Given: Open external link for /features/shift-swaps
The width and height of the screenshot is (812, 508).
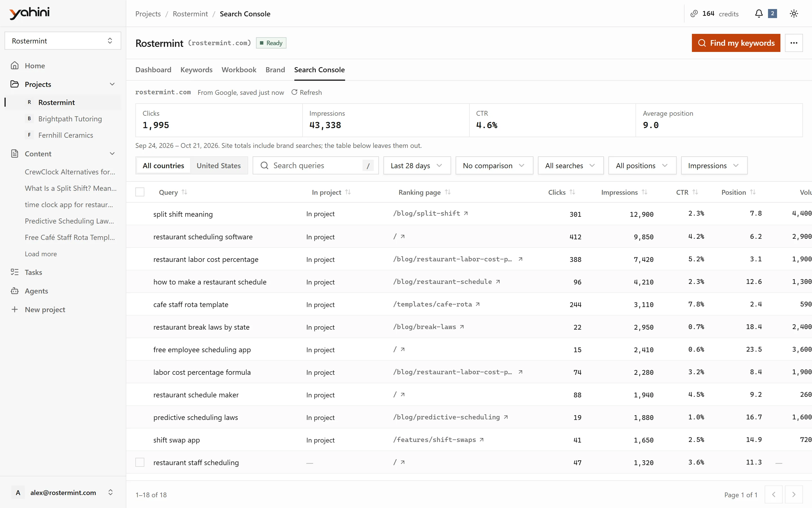Looking at the screenshot, I should 482,439.
